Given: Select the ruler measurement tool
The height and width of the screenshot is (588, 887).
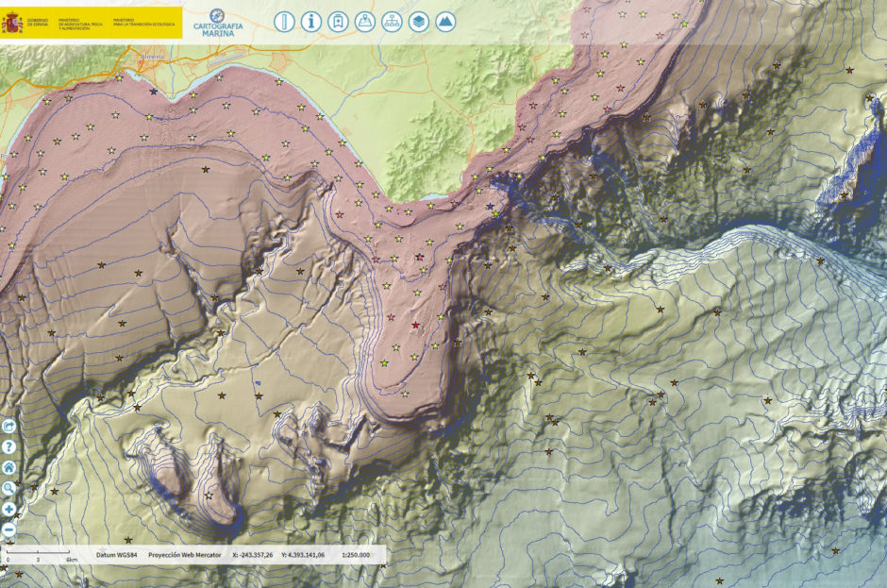Looking at the screenshot, I should [x=284, y=22].
